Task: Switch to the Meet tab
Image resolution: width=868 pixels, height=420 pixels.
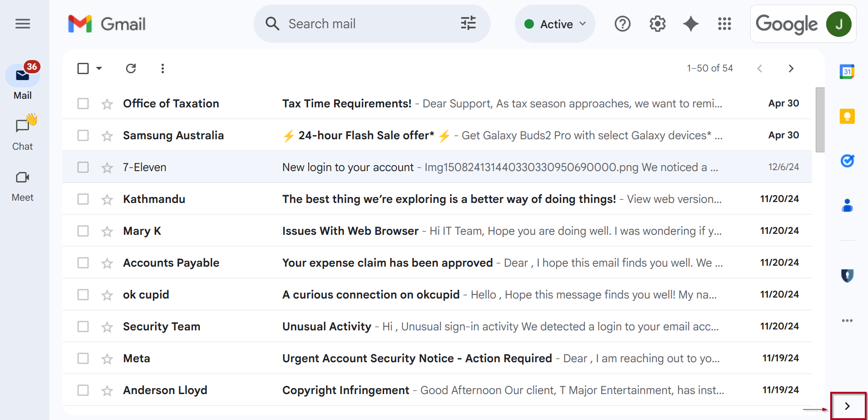Action: click(23, 187)
